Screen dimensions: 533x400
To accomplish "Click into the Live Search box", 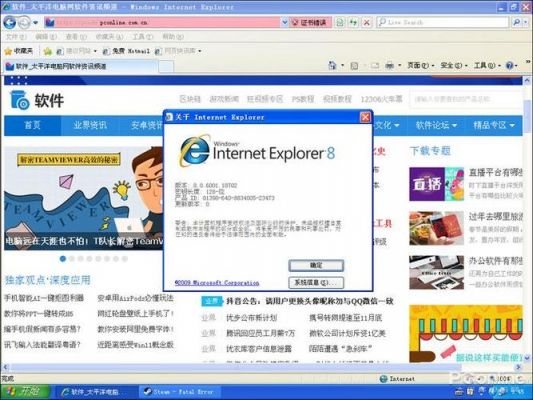I will pyautogui.click(x=443, y=22).
